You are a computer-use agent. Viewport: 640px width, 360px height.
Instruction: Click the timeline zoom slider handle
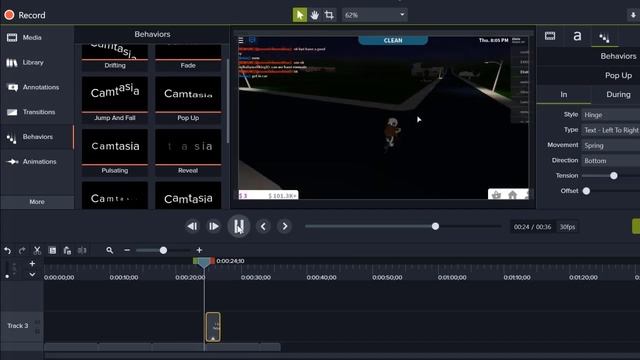point(163,250)
